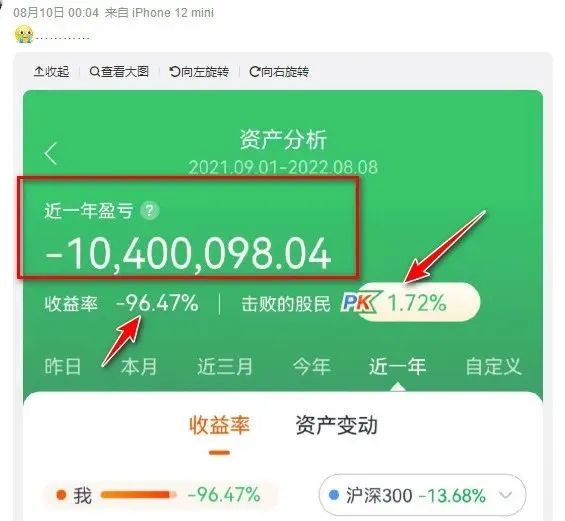Click the crying emoji in the post
The image size is (565, 521).
(x=24, y=35)
